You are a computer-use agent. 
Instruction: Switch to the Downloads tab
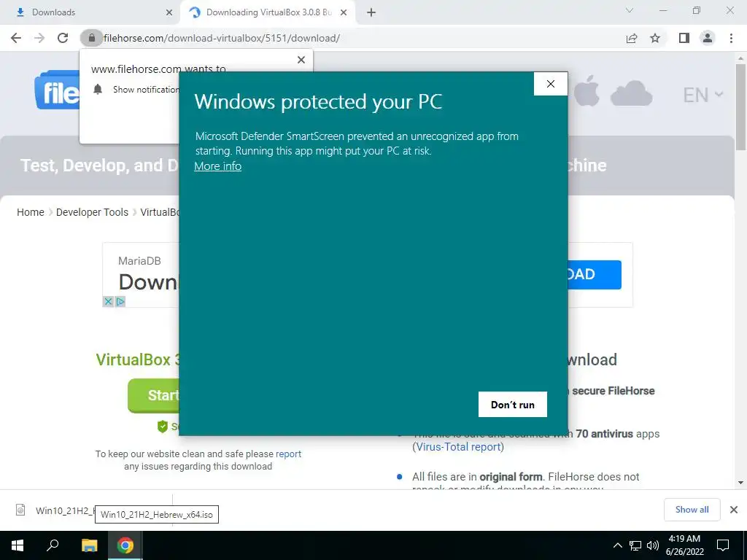90,12
